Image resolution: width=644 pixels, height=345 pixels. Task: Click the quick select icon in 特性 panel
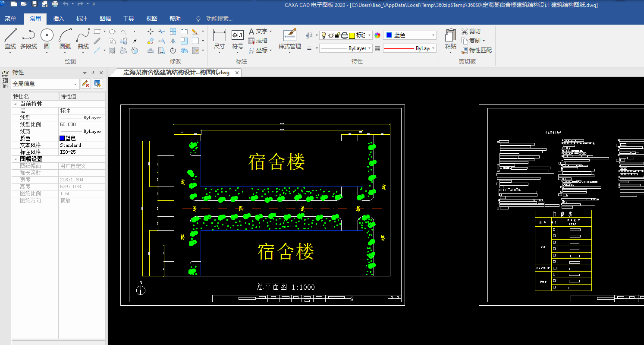pyautogui.click(x=98, y=84)
